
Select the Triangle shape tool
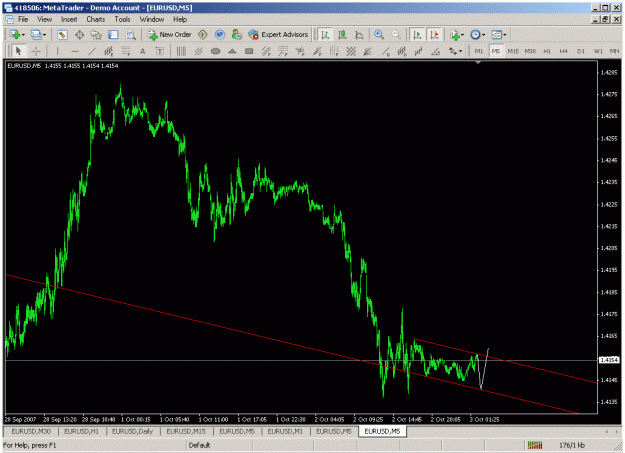point(232,51)
